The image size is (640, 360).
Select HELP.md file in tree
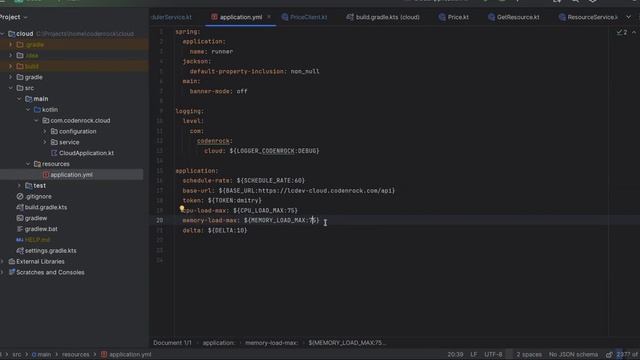tap(37, 240)
